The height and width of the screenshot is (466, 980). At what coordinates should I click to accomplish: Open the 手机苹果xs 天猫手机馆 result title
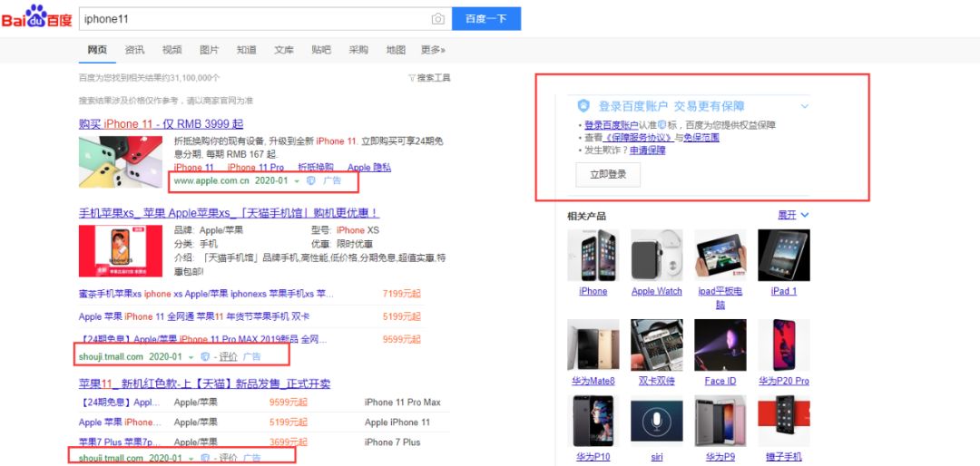tap(229, 212)
